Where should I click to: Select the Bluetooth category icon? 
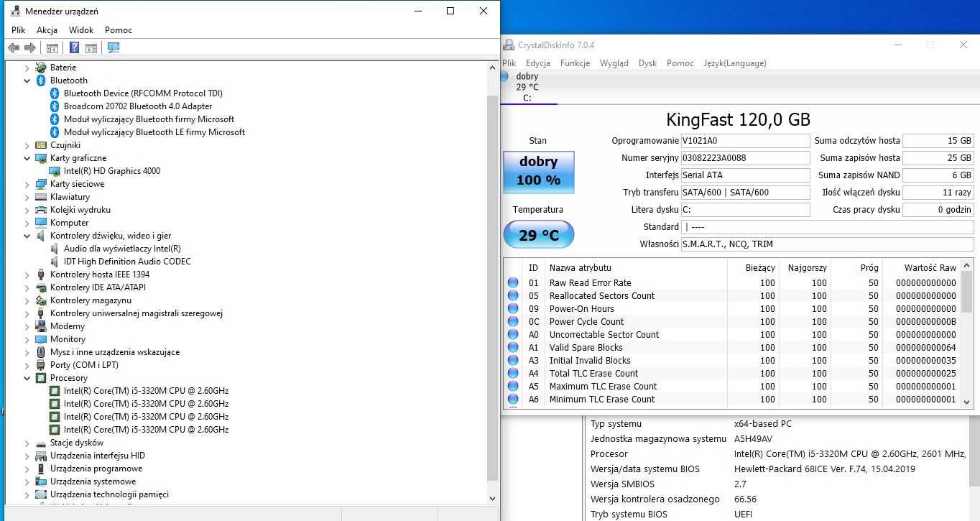point(41,80)
